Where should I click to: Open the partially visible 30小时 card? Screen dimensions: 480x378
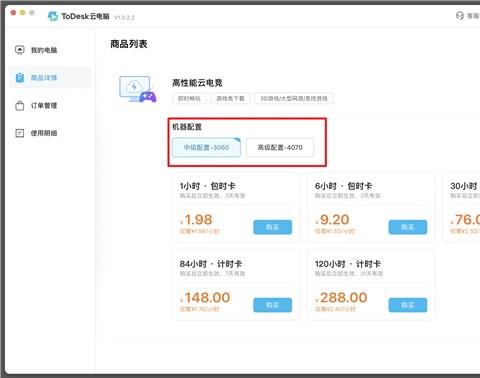[461, 207]
